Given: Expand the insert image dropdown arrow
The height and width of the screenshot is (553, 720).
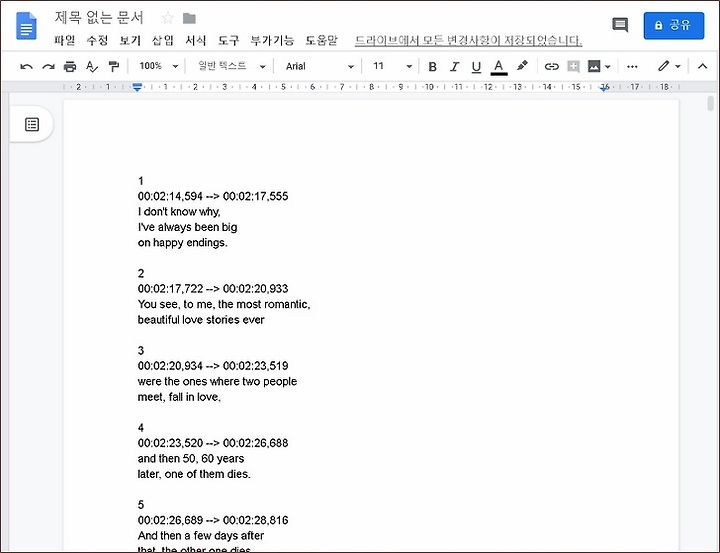Looking at the screenshot, I should 608,67.
